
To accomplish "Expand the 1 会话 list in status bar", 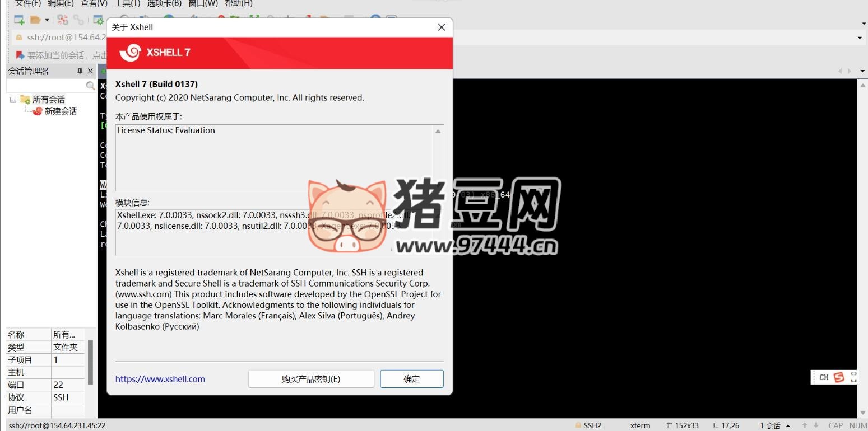I will pos(788,425).
